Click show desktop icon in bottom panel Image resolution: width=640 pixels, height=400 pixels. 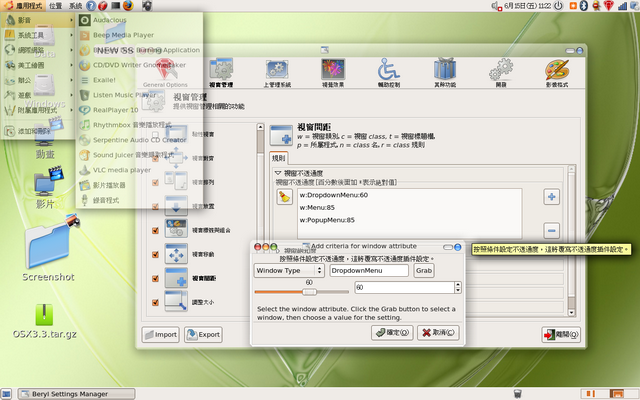coord(7,394)
